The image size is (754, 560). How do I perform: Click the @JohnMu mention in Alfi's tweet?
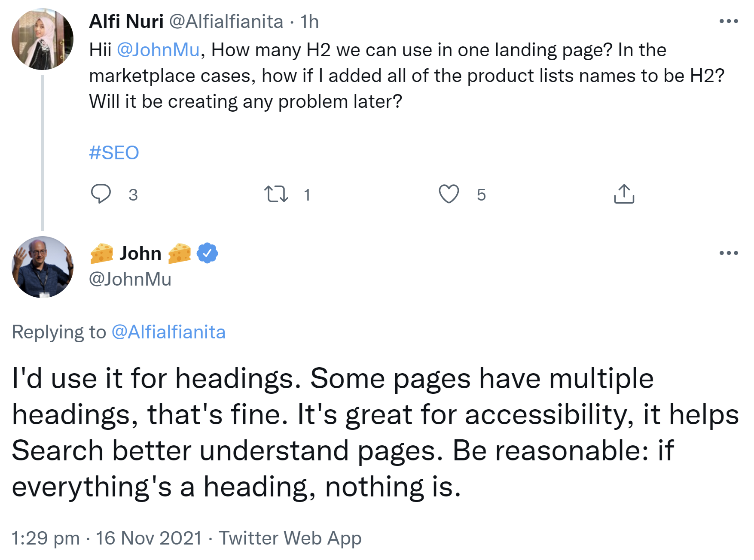(158, 50)
